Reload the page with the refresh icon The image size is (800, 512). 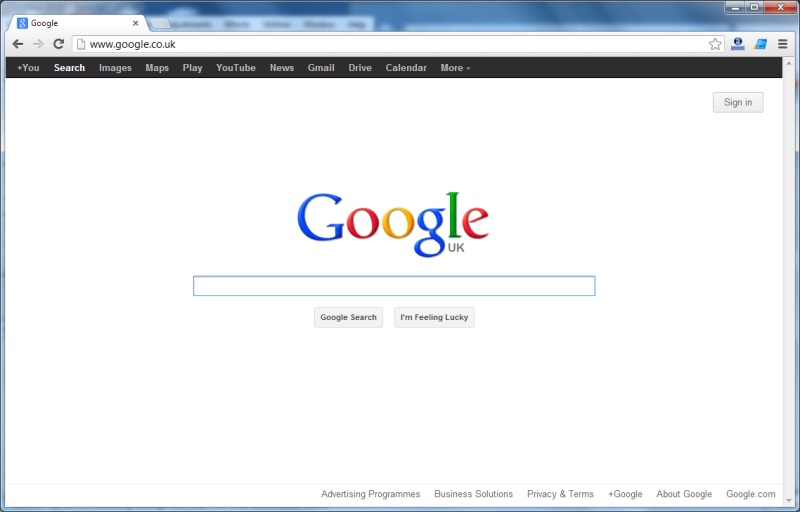tap(59, 44)
